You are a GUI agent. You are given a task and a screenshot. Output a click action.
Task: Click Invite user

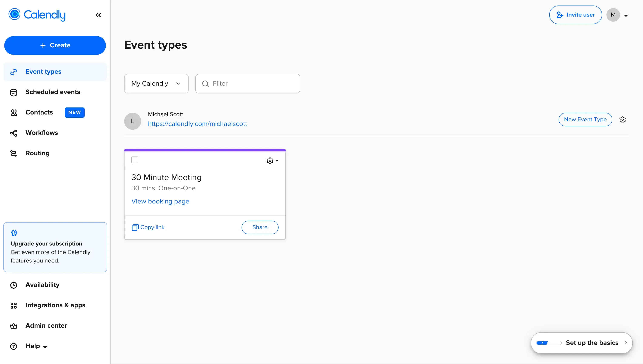click(575, 15)
